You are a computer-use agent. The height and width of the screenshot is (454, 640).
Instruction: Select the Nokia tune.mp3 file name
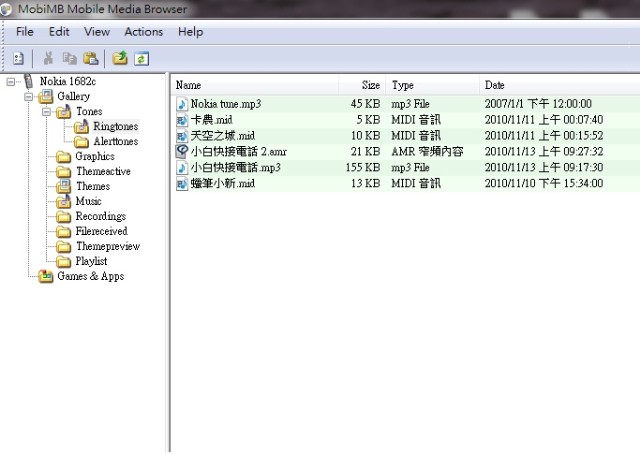coord(226,104)
